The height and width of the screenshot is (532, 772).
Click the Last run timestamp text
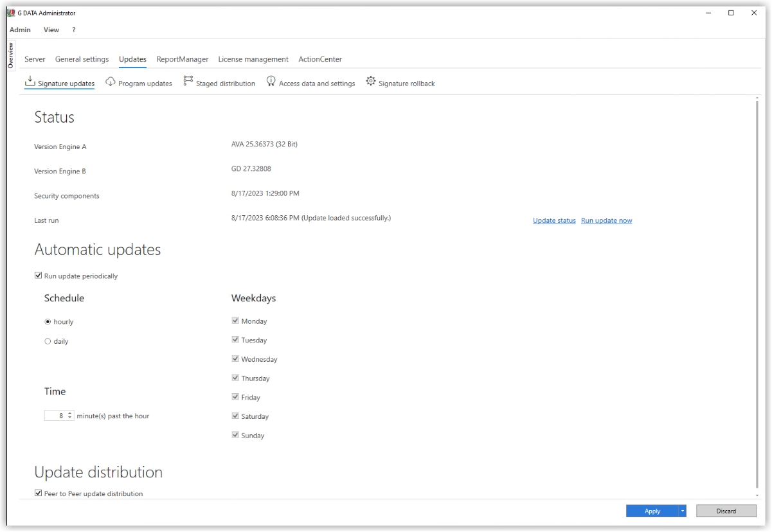(311, 218)
